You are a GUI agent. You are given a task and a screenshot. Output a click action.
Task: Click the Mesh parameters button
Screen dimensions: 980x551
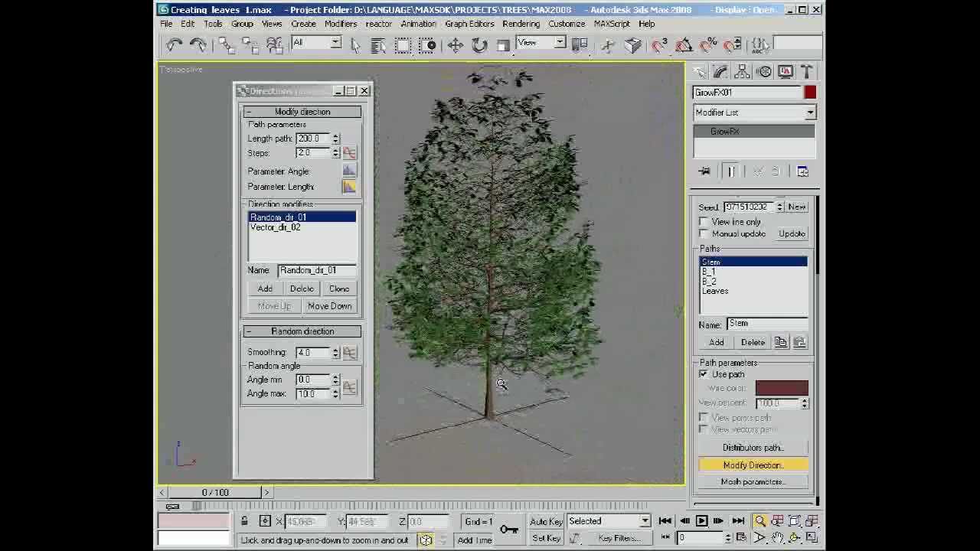pos(753,482)
